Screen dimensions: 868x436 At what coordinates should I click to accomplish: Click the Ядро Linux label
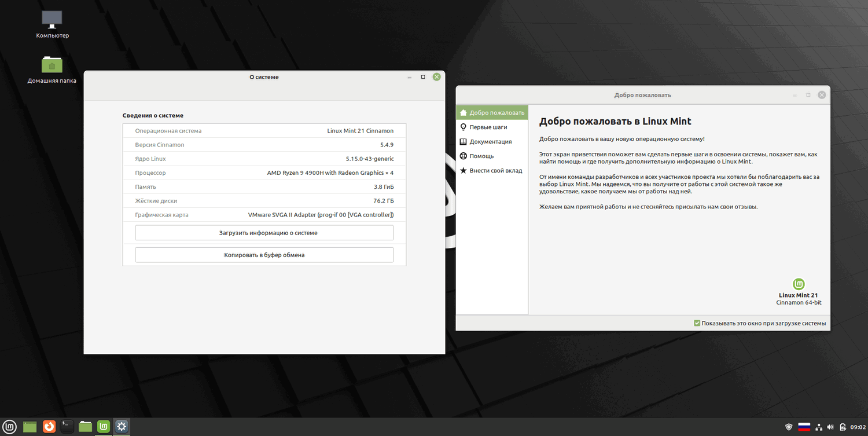coord(150,159)
